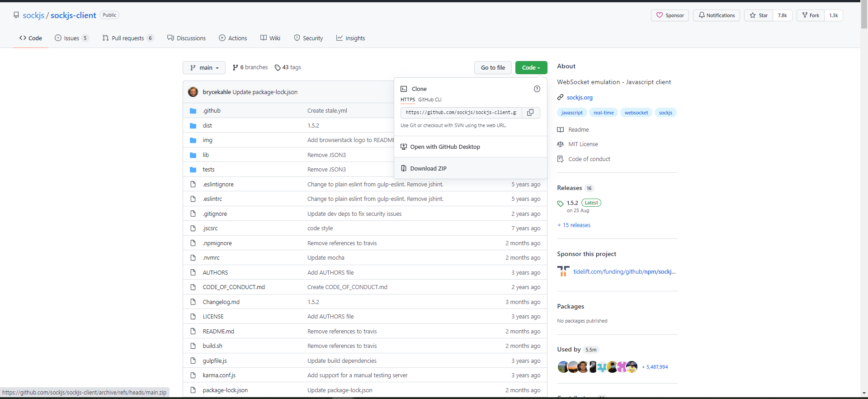Click the clone URL input field
Image resolution: width=868 pixels, height=399 pixels.
pos(461,113)
